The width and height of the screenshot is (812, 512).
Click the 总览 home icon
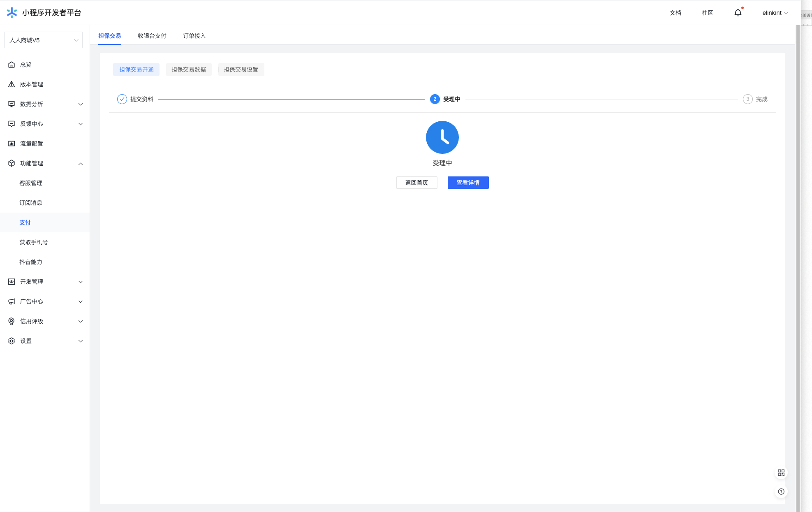pyautogui.click(x=12, y=65)
